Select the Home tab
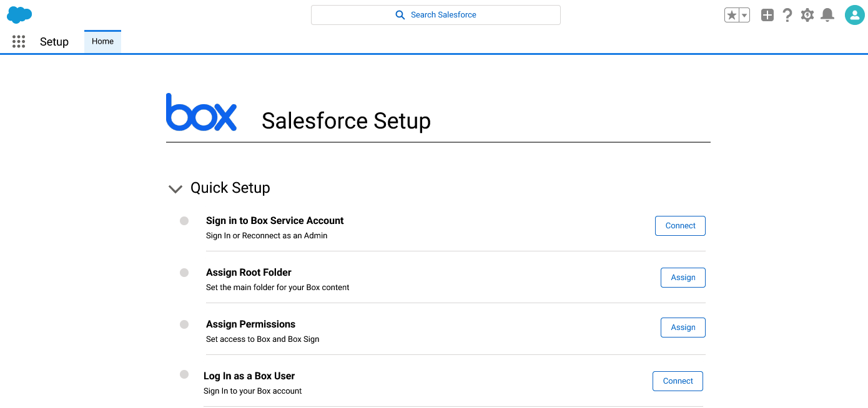This screenshot has width=868, height=408. [x=102, y=41]
